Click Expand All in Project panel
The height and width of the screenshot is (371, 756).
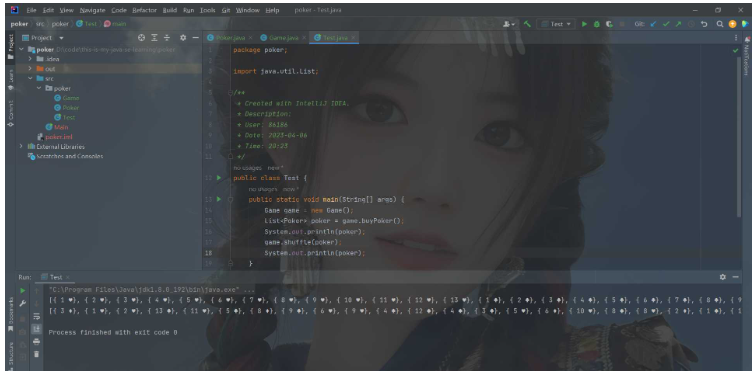pos(154,38)
